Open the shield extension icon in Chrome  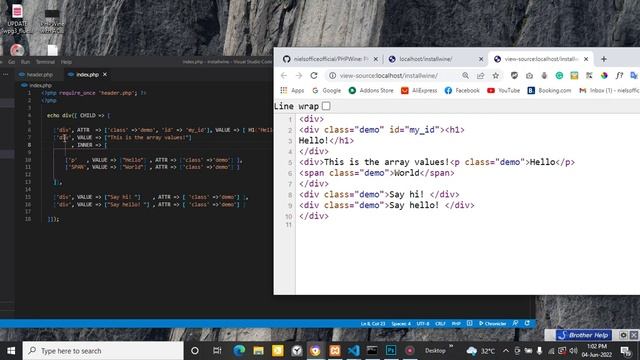point(514,76)
